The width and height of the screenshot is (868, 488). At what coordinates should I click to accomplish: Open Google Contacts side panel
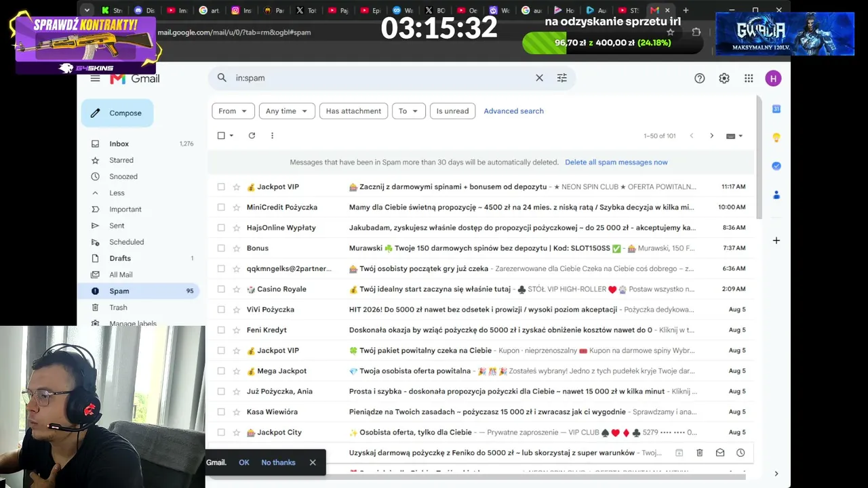(x=776, y=195)
